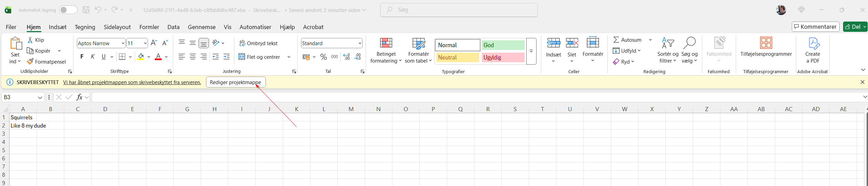This screenshot has height=186, width=868.
Task: Open the font name Aptos Narrow dropdown
Action: pyautogui.click(x=123, y=43)
